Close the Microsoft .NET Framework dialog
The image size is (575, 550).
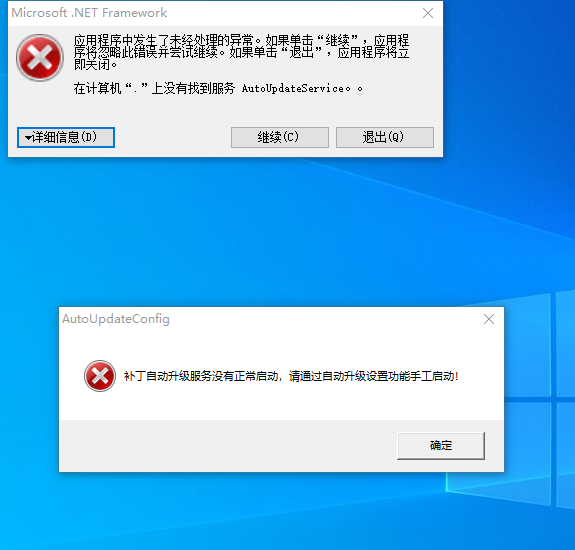428,13
